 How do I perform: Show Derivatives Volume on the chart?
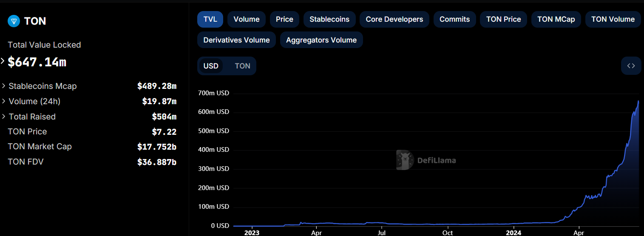[x=236, y=40]
